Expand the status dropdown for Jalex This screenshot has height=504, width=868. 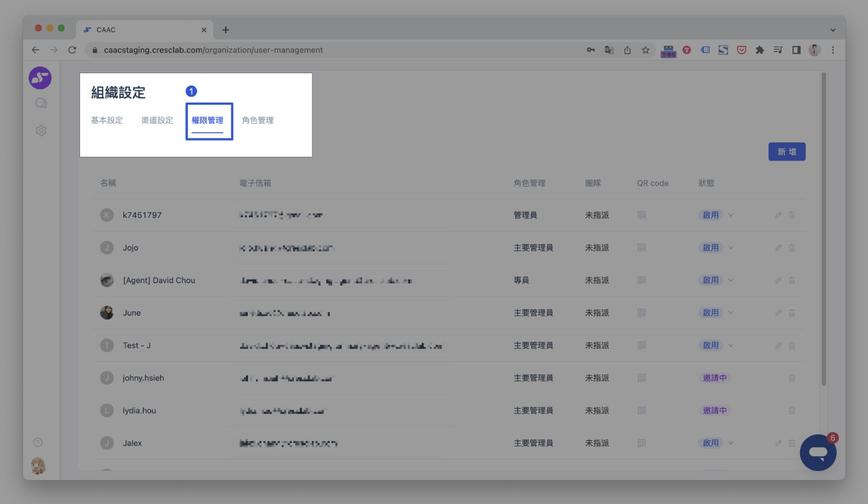point(731,443)
